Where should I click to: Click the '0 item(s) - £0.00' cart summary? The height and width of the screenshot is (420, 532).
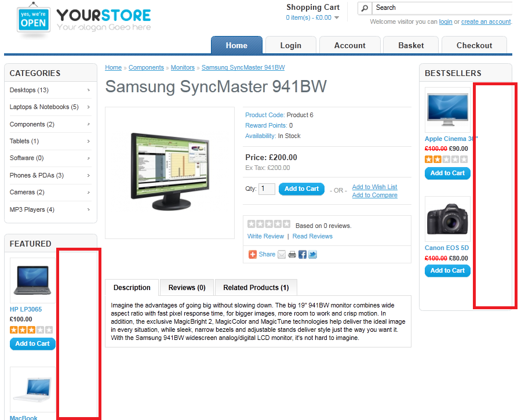[x=308, y=17]
